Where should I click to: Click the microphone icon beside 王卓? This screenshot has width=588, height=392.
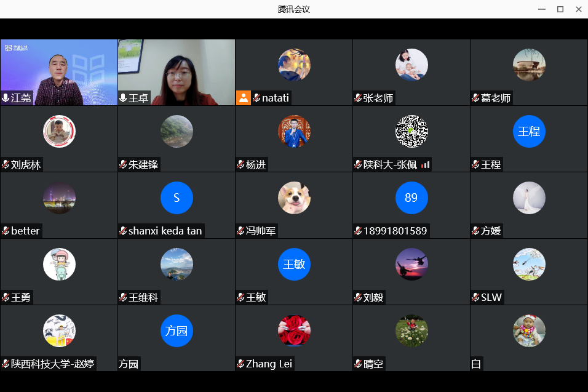coord(123,98)
